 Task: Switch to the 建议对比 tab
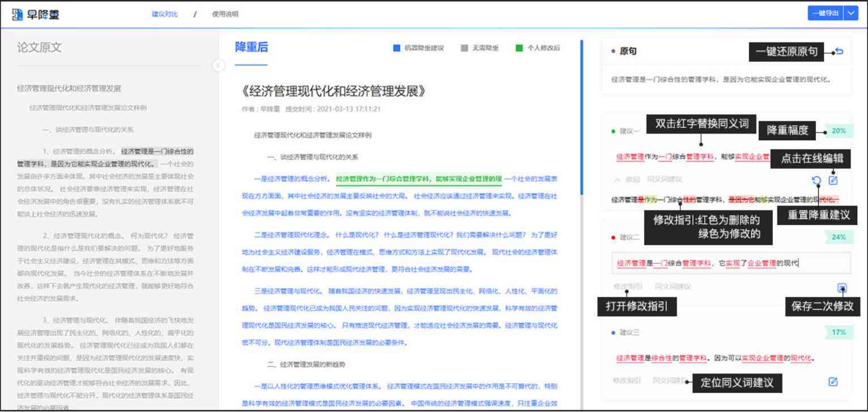(165, 14)
